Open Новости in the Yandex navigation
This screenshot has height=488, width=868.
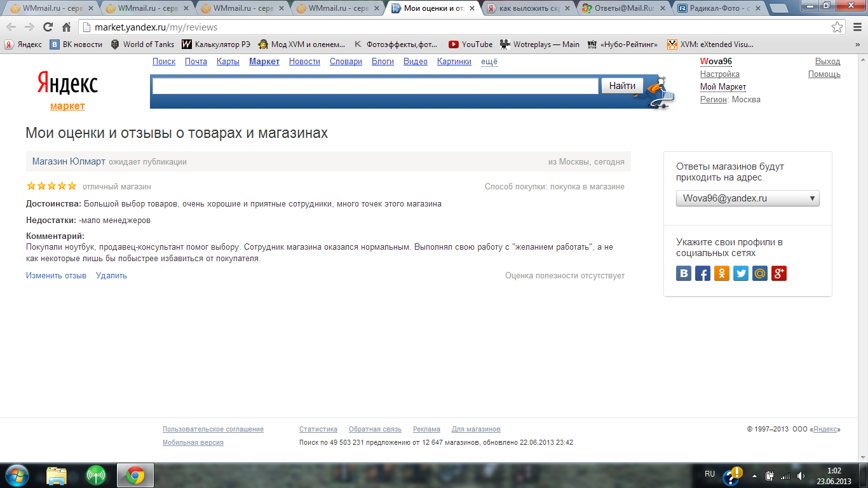304,62
